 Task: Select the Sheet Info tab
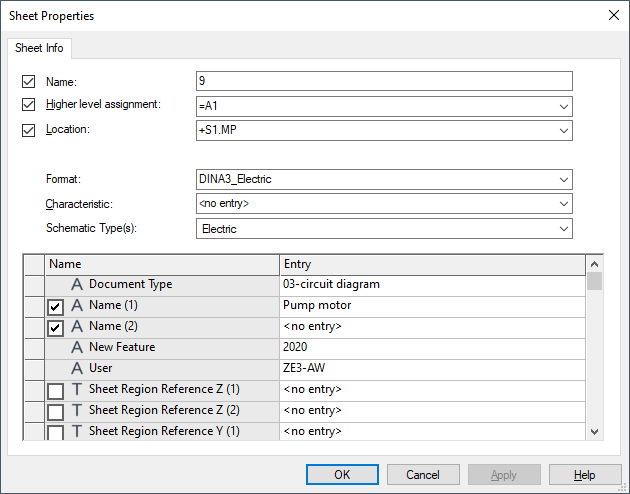point(39,48)
